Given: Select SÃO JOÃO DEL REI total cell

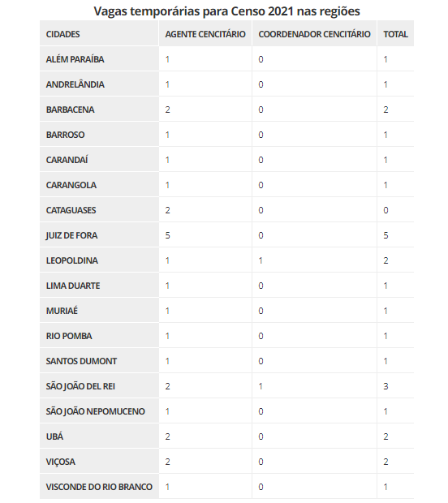Looking at the screenshot, I should click(395, 386).
